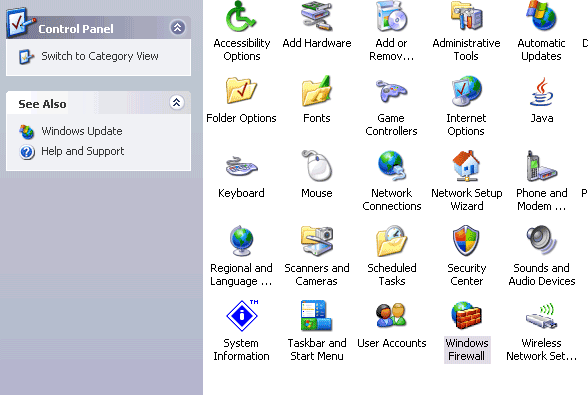
Task: Open Network Connections icon
Action: pyautogui.click(x=392, y=165)
